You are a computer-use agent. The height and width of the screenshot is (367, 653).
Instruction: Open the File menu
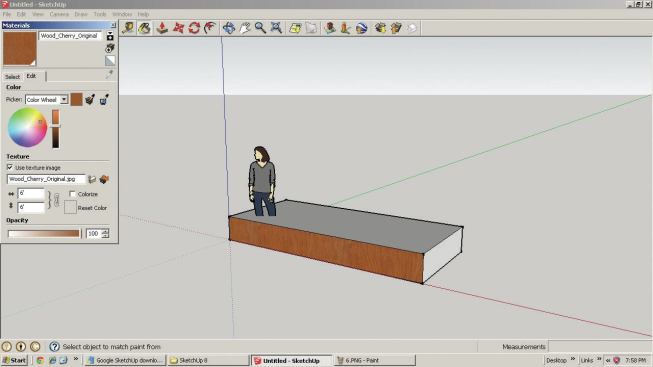pyautogui.click(x=7, y=14)
